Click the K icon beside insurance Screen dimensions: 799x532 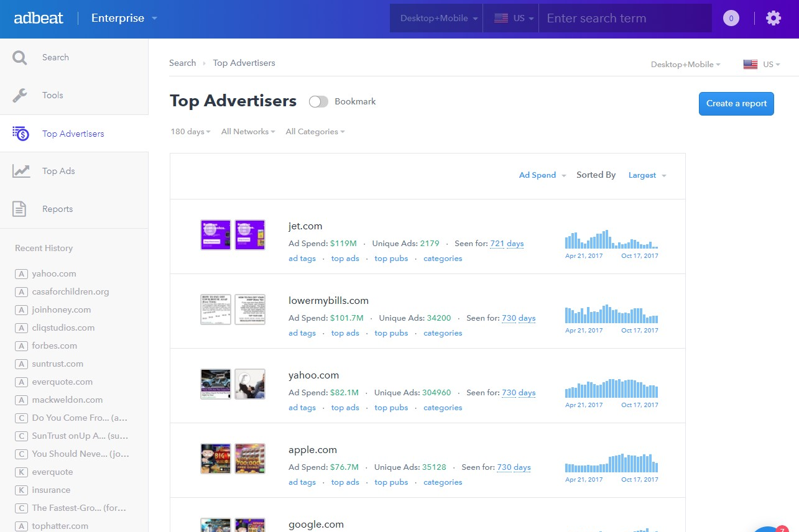21,490
